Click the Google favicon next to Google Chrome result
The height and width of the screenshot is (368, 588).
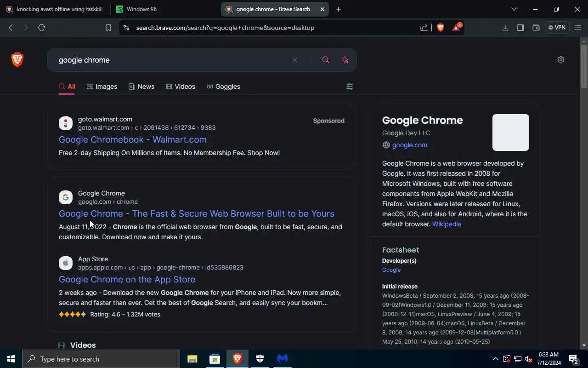[66, 197]
